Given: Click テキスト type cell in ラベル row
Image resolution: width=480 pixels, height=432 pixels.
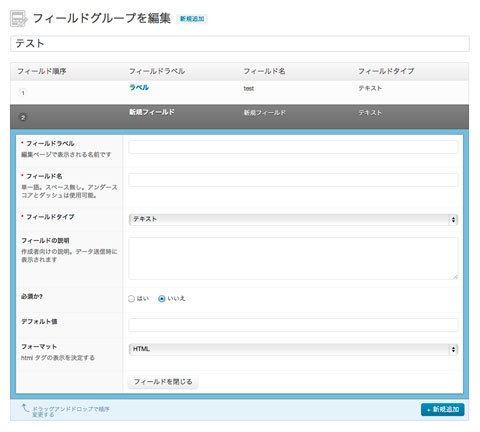Looking at the screenshot, I should (x=370, y=88).
